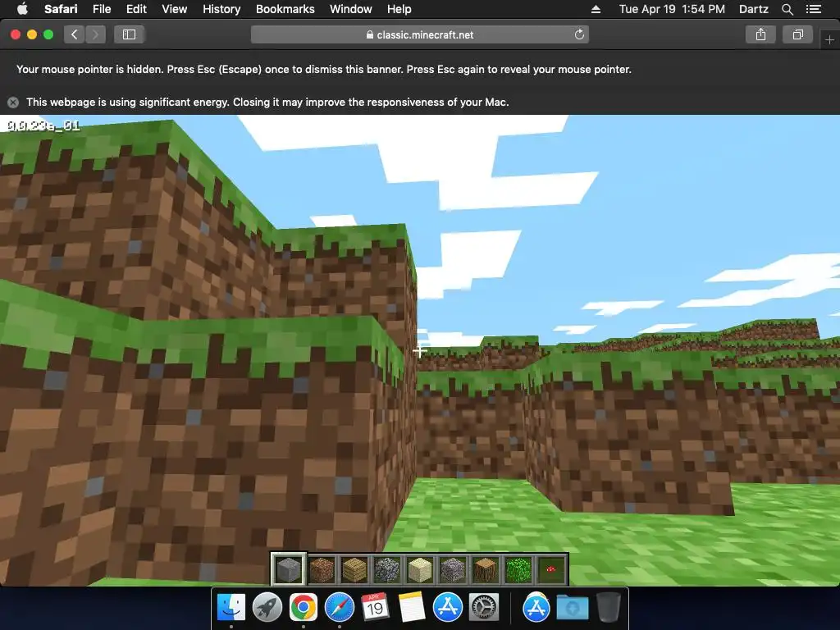Open the Bookmarks menu
This screenshot has height=630, width=840.
click(285, 9)
